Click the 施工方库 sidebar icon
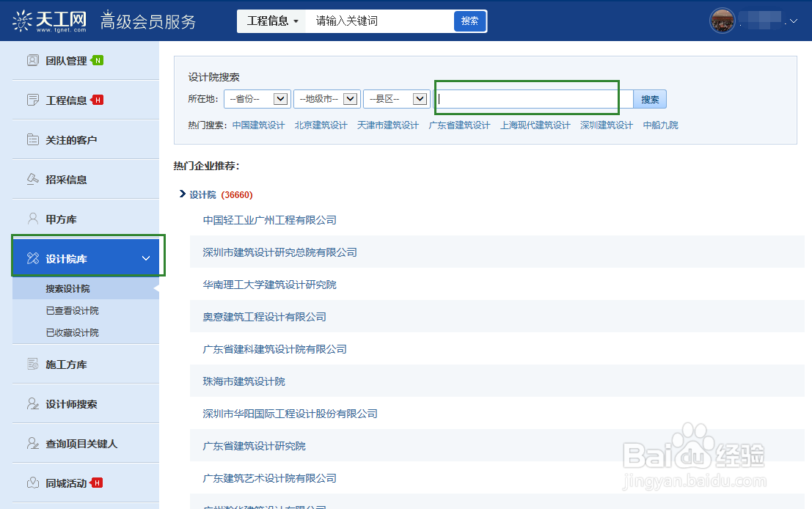 click(32, 364)
